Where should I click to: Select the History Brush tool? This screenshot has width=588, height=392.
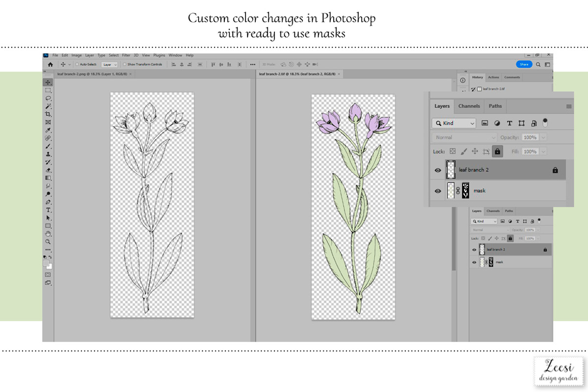point(48,162)
